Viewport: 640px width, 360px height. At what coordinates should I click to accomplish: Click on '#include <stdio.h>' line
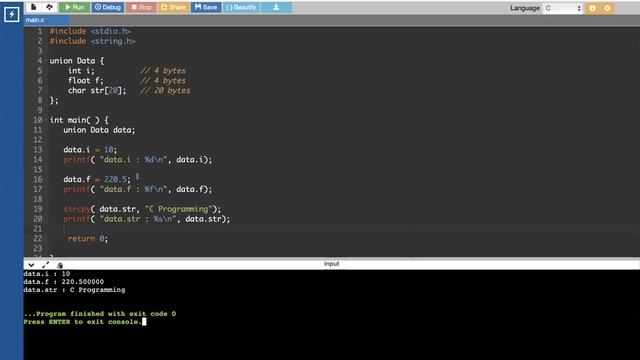pyautogui.click(x=90, y=31)
